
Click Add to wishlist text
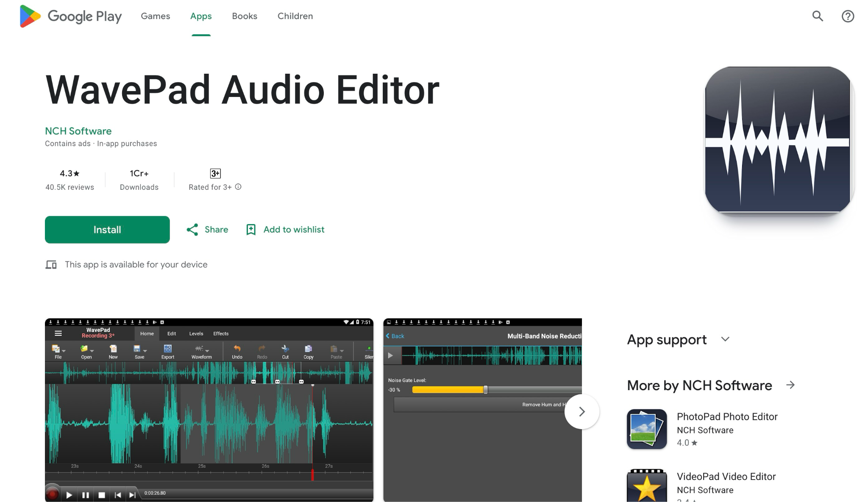point(294,230)
